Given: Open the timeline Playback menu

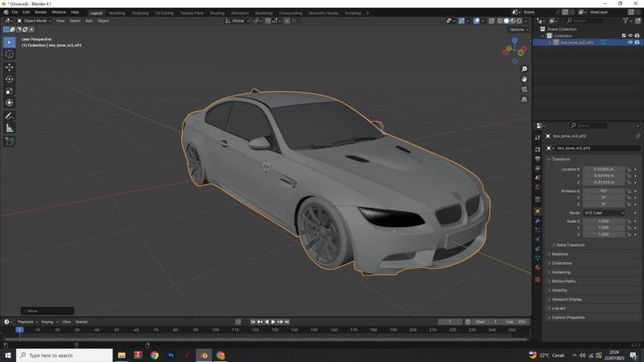Looking at the screenshot, I should [x=27, y=322].
